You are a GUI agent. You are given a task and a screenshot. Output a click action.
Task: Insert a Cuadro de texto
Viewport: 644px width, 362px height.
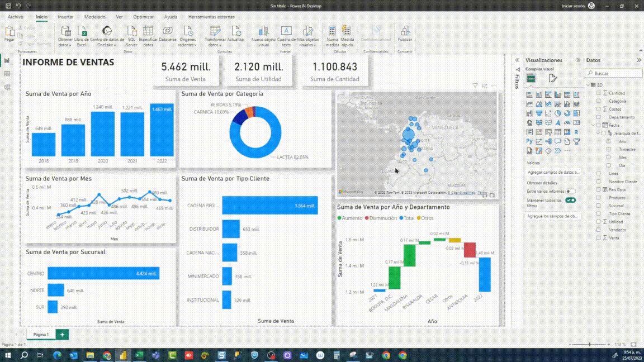[x=286, y=35]
